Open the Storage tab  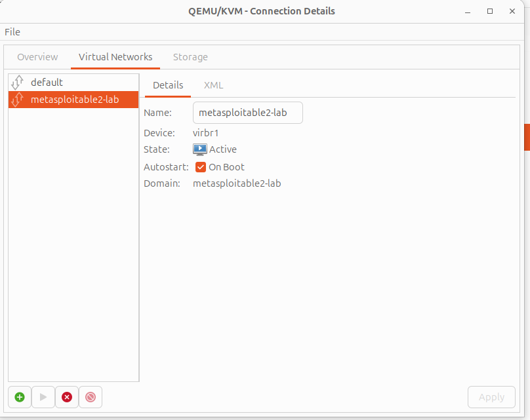coord(190,57)
